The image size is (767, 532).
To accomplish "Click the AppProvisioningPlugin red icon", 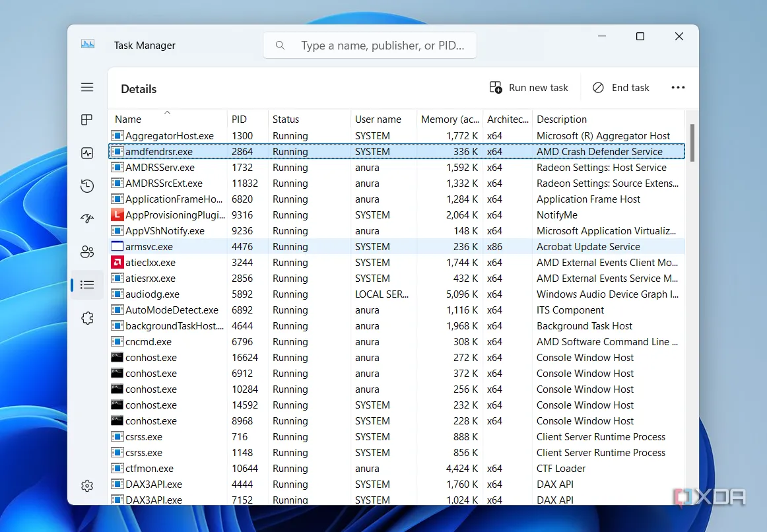I will point(117,215).
